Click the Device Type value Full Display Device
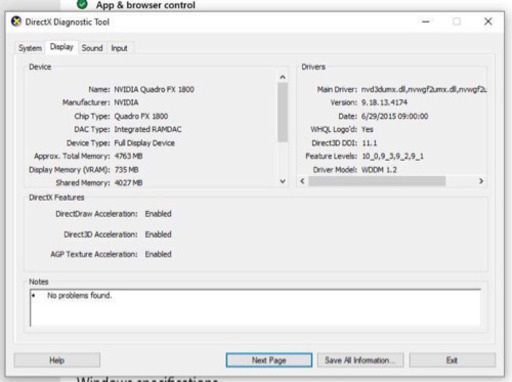This screenshot has width=512, height=382. click(x=144, y=143)
